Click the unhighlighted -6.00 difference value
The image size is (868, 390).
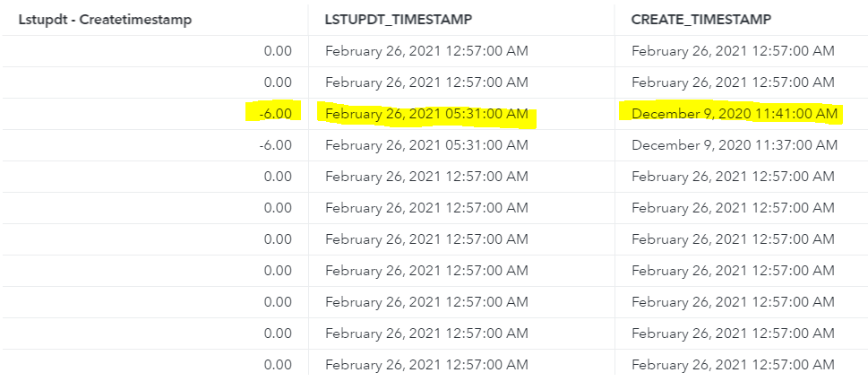pos(277,145)
